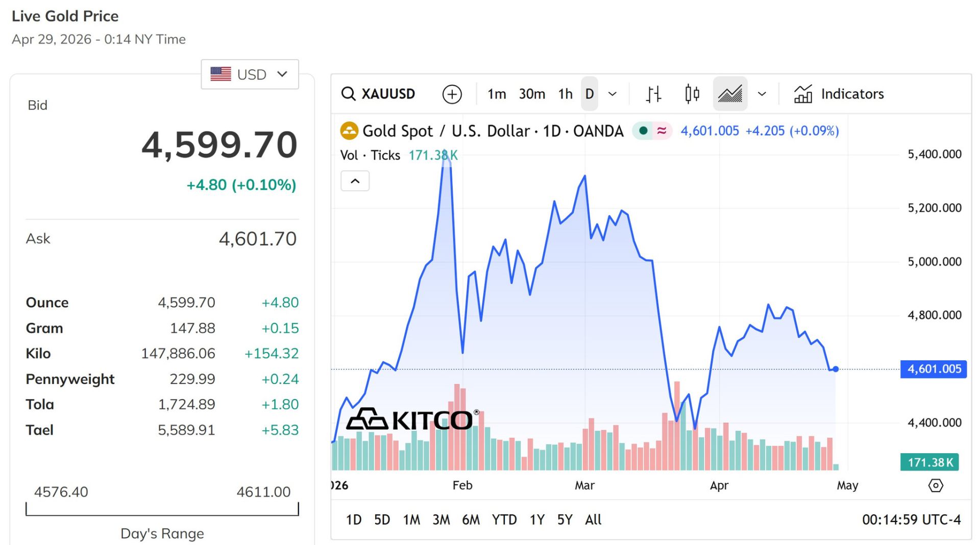Select the candlestick chart style icon
The width and height of the screenshot is (980, 545).
[692, 93]
